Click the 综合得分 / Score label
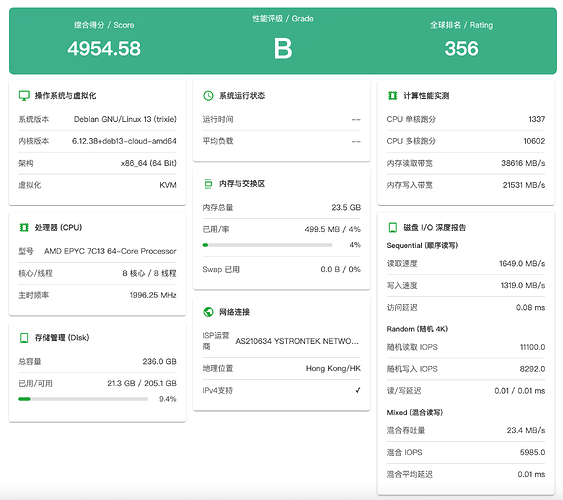This screenshot has height=500, width=563. [x=104, y=25]
